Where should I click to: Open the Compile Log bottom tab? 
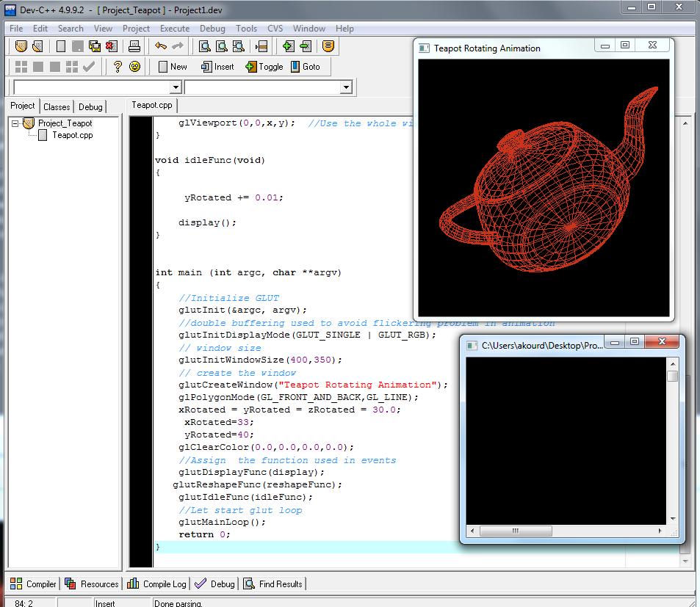156,584
